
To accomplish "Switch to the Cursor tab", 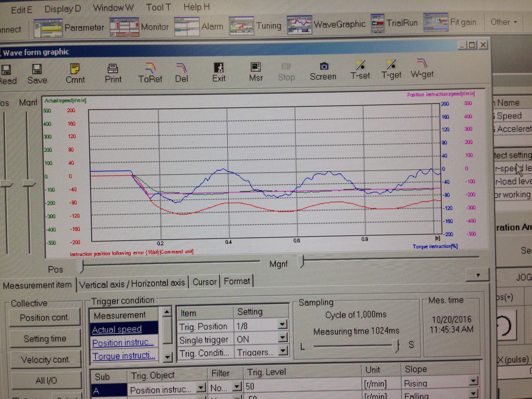I will 204,282.
